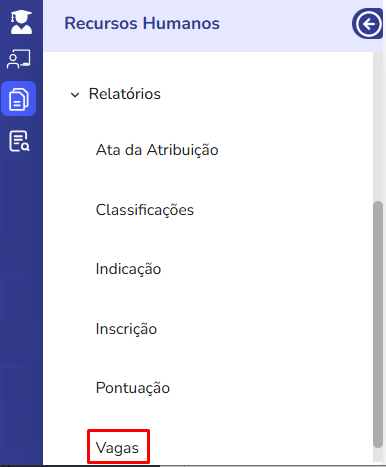Viewport: 386px width, 467px height.
Task: Click the highlighted documents icon in sidebar
Action: point(19,99)
